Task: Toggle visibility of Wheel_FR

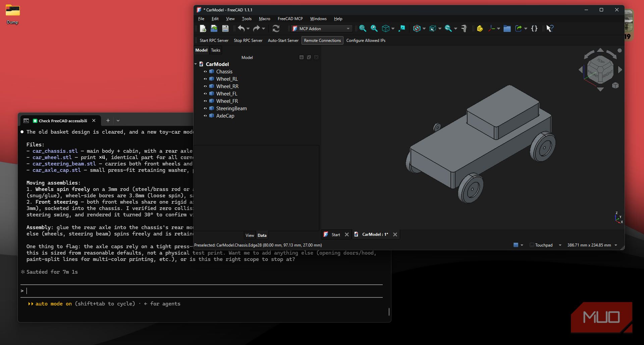Action: click(x=205, y=101)
